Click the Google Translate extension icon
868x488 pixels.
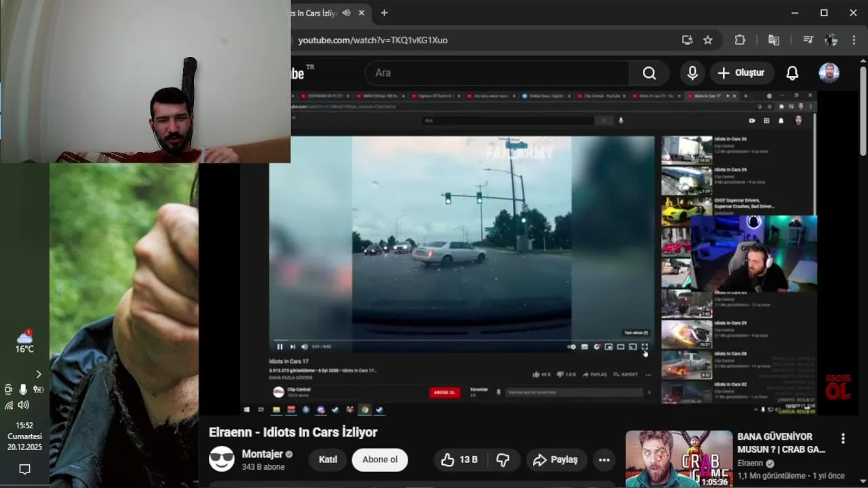tap(774, 40)
